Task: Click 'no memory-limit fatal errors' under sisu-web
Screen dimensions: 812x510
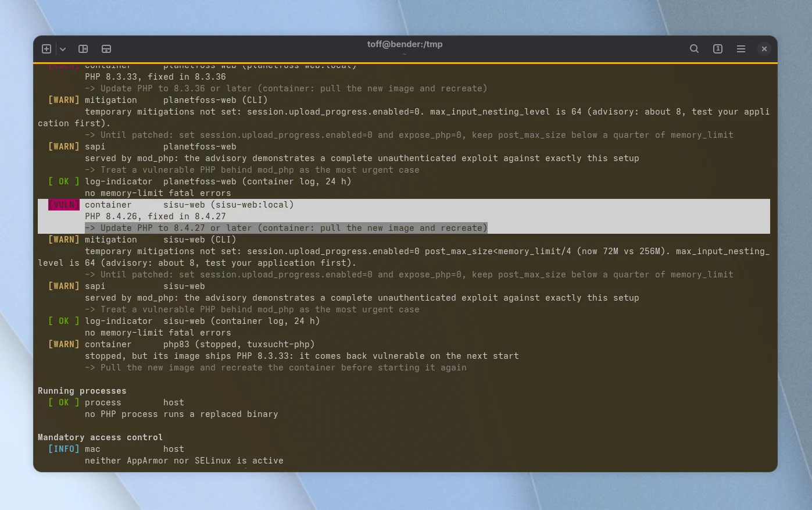Action: point(158,333)
